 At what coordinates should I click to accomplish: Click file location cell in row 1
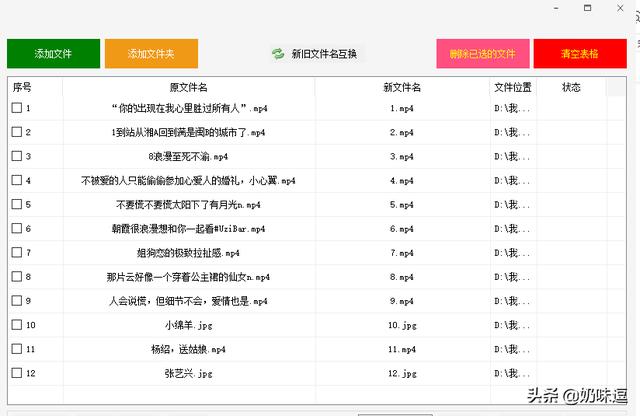pos(513,108)
